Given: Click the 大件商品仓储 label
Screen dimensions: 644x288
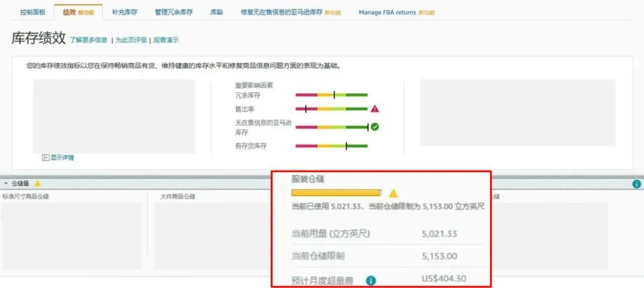Looking at the screenshot, I should 178,196.
